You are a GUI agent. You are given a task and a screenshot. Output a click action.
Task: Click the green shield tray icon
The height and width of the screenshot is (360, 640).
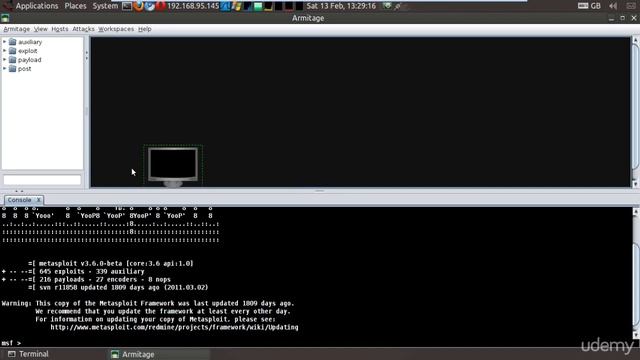[x=387, y=6]
